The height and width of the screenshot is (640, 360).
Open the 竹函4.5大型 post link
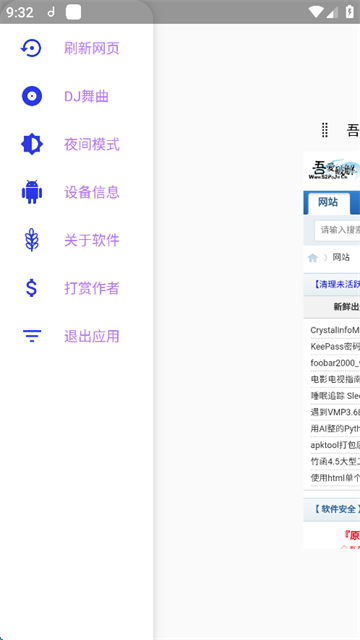335,461
